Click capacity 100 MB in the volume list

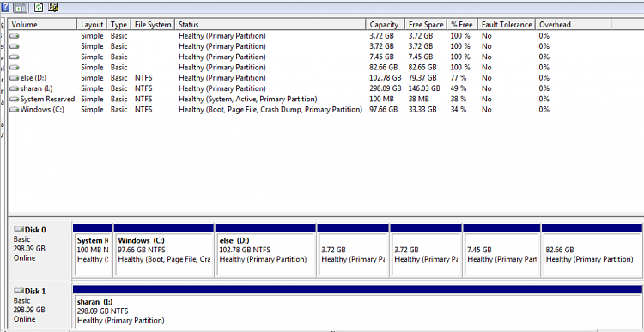(x=381, y=100)
